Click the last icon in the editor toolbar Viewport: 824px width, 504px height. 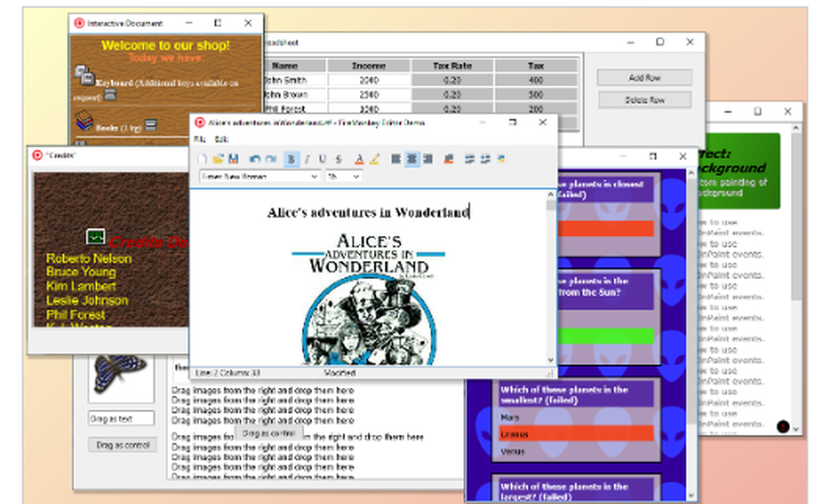point(501,159)
